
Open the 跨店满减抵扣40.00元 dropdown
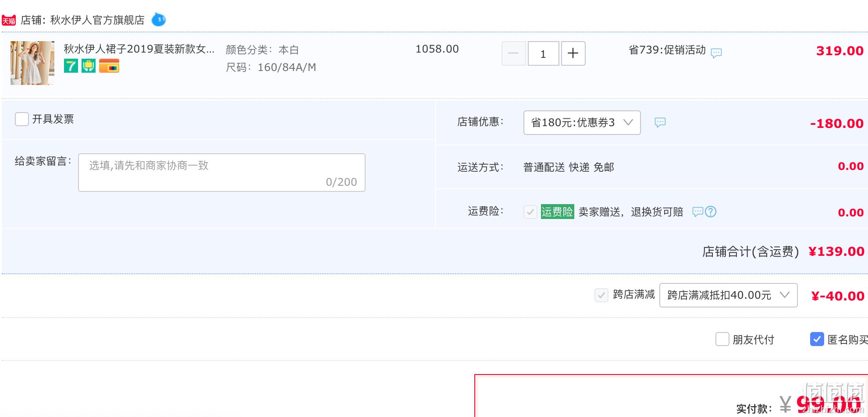(x=728, y=295)
